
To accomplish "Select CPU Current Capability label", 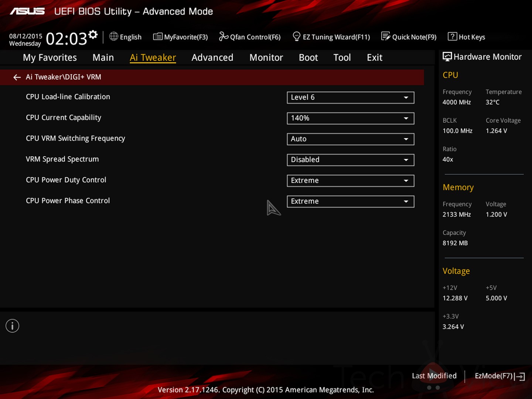I will point(64,118).
